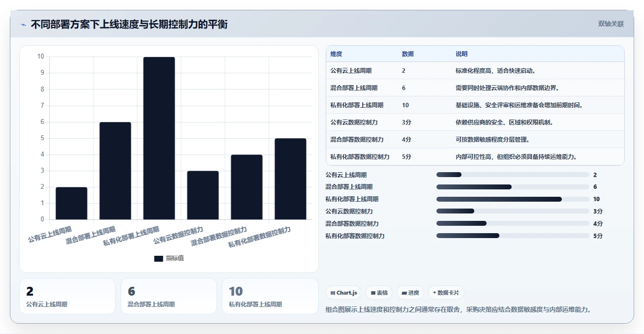Viewport: 644px width, 334px height.
Task: Click the bar for 公有云上线周期 in chart
Action: [71, 203]
